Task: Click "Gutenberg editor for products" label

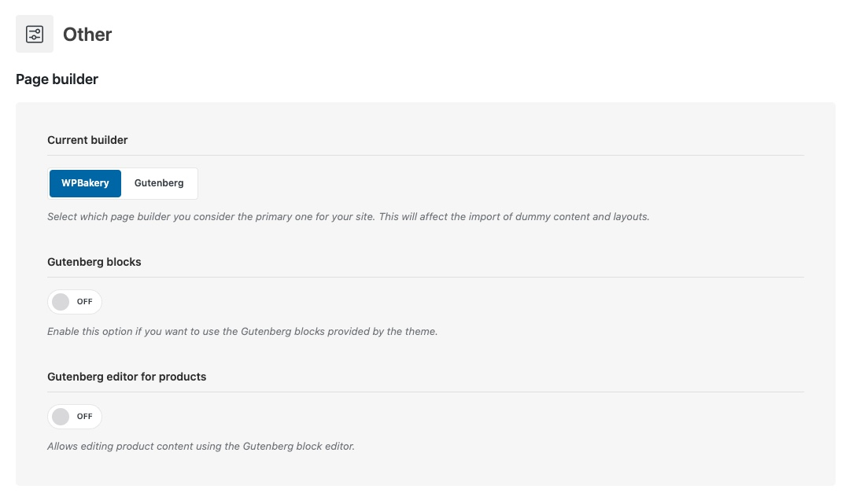Action: (127, 377)
